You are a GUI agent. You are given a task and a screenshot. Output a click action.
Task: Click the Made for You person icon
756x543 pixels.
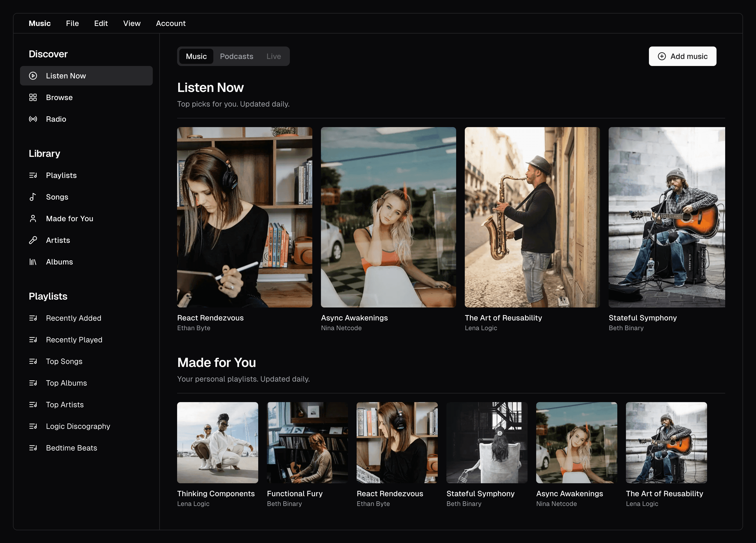pyautogui.click(x=33, y=219)
